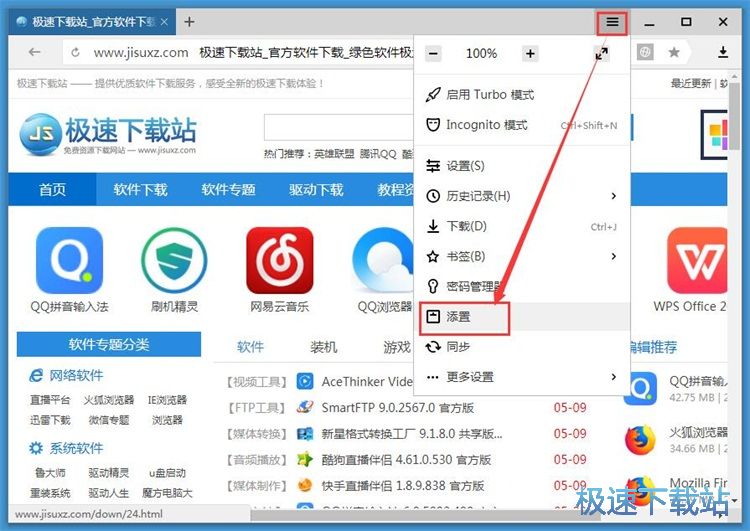Open 网络软件 category link
Screen dimensions: 750x531
click(76, 376)
